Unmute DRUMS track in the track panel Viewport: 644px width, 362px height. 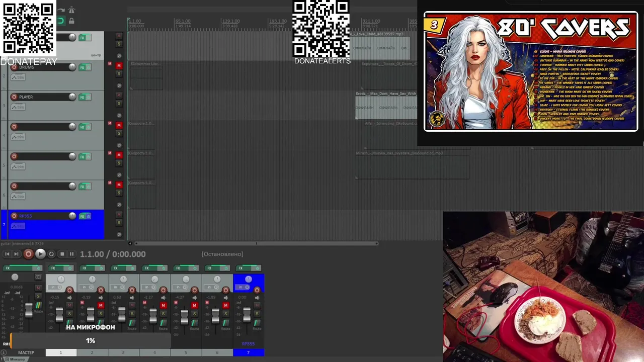[x=119, y=66]
